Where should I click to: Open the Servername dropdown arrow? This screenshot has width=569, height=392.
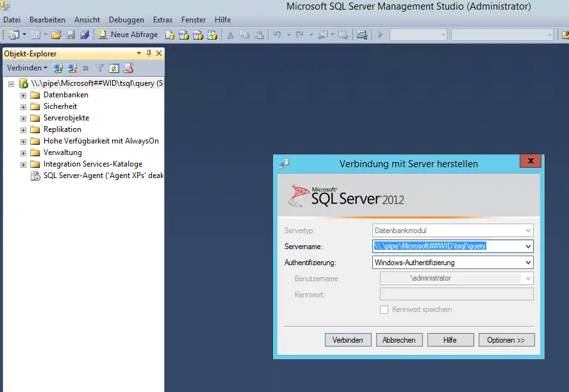[528, 247]
